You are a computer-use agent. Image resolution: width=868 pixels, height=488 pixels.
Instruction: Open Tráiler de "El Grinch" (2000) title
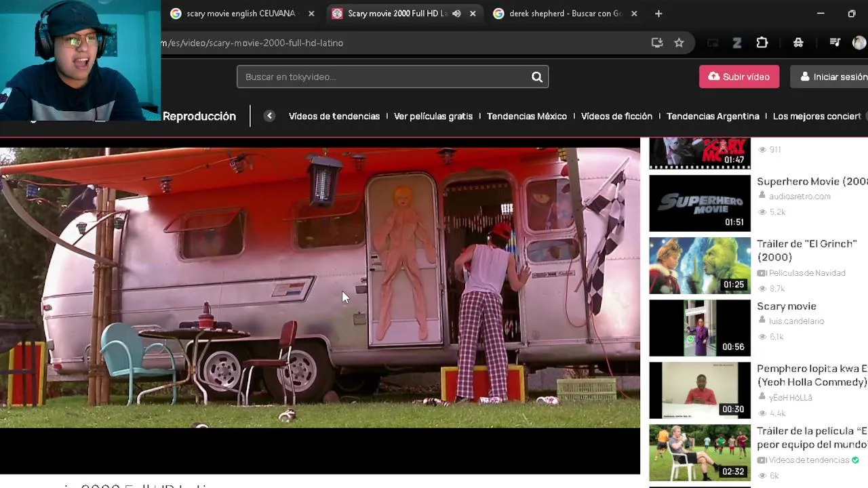coord(807,250)
